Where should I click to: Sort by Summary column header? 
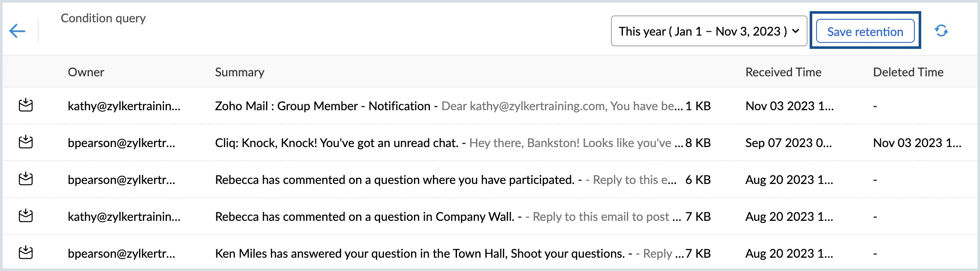(x=239, y=72)
